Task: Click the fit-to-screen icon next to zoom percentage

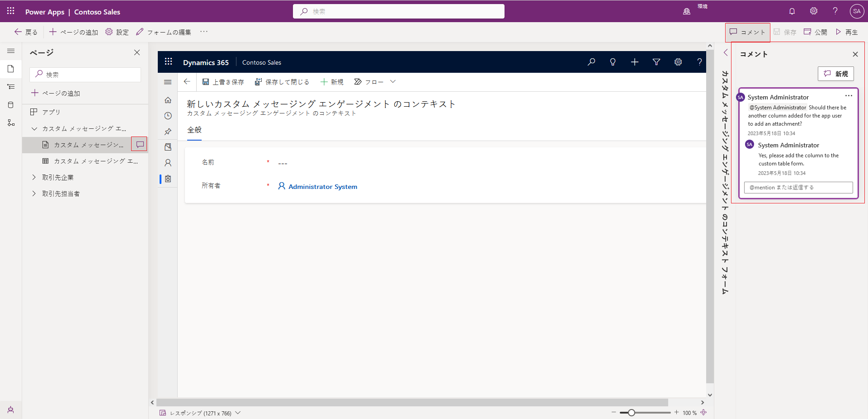Action: point(703,413)
